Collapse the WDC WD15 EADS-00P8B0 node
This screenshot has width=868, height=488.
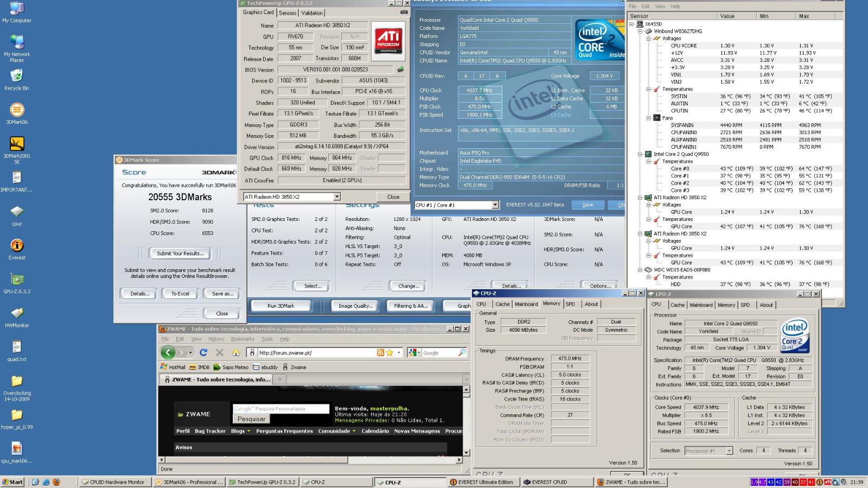click(x=640, y=270)
